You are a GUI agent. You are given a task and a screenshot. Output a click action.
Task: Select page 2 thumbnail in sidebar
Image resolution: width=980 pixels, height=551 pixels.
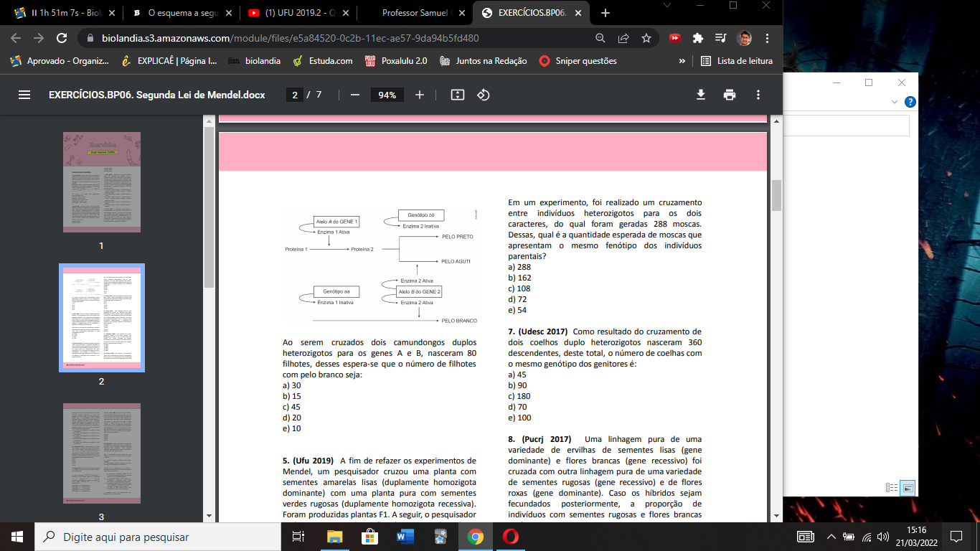pyautogui.click(x=101, y=317)
